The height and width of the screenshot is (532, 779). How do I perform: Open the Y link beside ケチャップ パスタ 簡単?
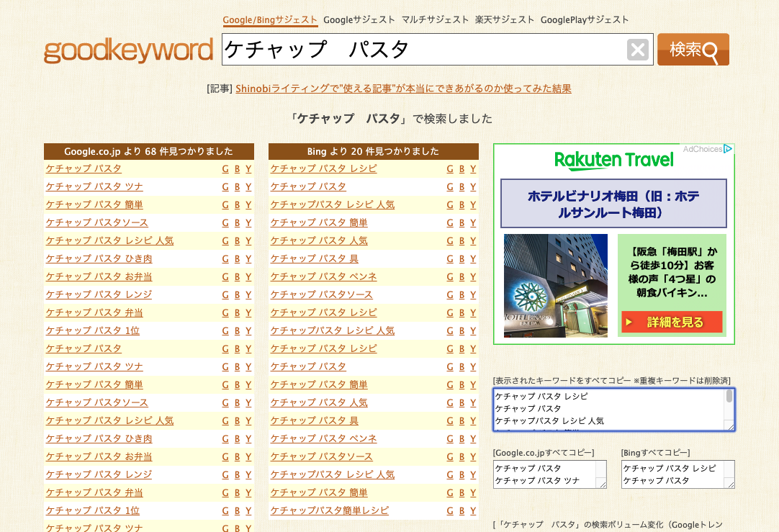(x=248, y=204)
